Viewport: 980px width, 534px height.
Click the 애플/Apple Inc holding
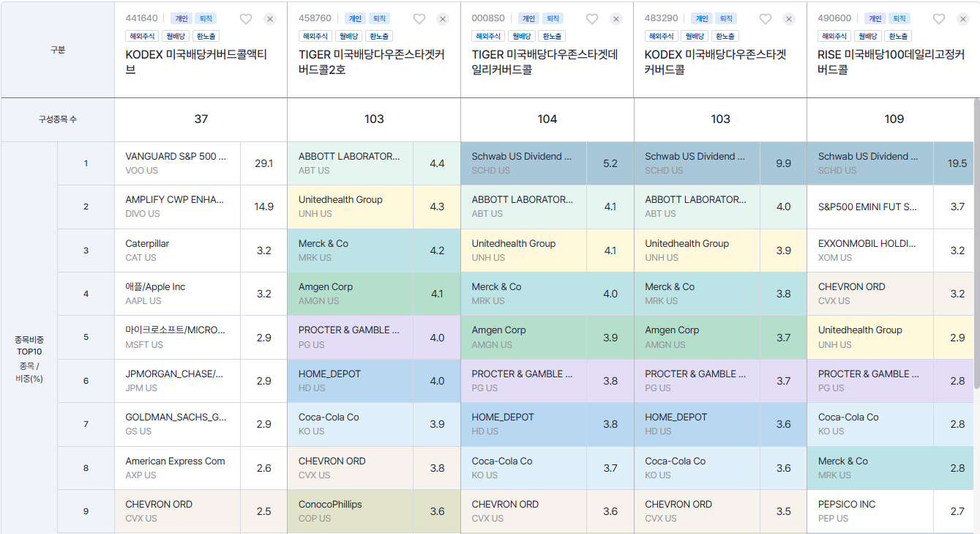click(178, 294)
